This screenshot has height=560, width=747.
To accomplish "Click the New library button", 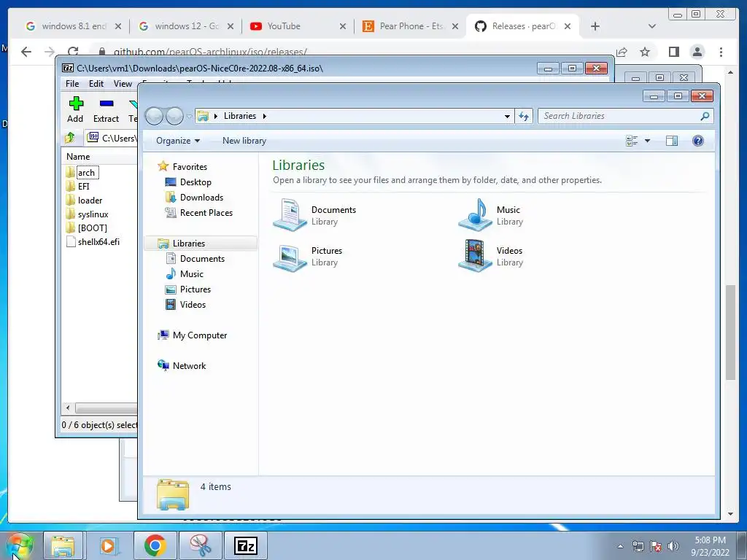I will [x=244, y=141].
